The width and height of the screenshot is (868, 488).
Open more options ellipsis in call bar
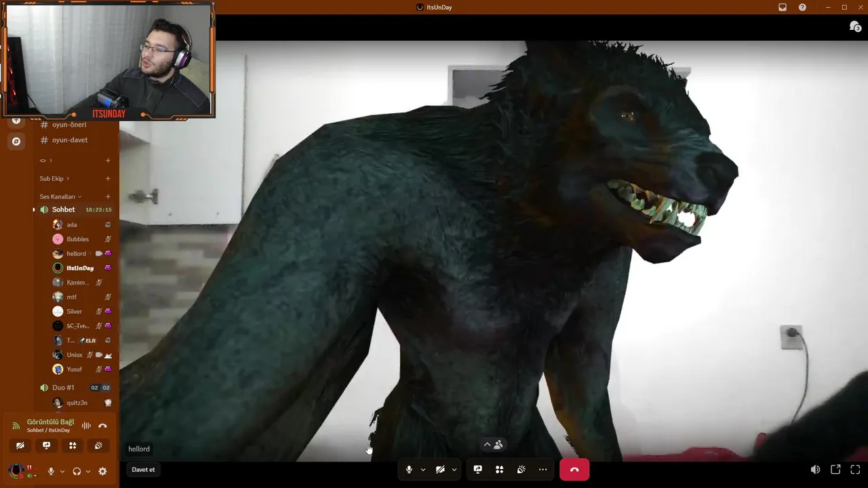click(542, 470)
